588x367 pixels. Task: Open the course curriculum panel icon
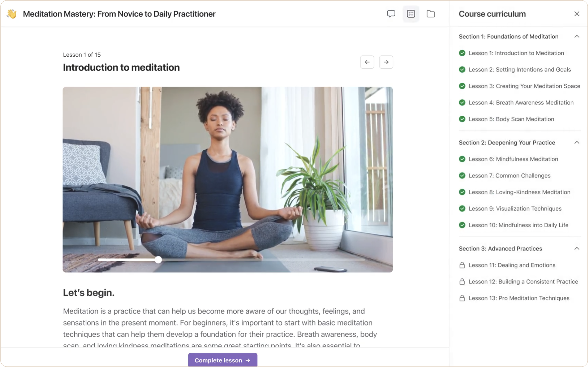411,14
